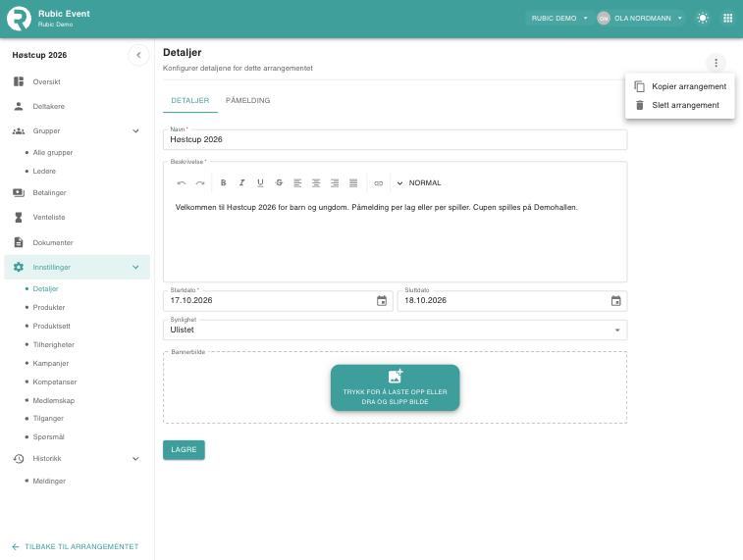Align text right
This screenshot has height=560, width=743.
(x=335, y=183)
